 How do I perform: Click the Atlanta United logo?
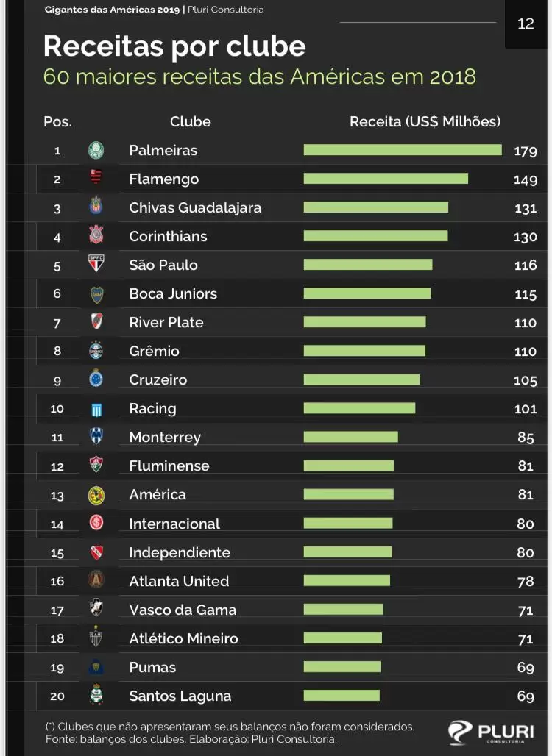96,580
